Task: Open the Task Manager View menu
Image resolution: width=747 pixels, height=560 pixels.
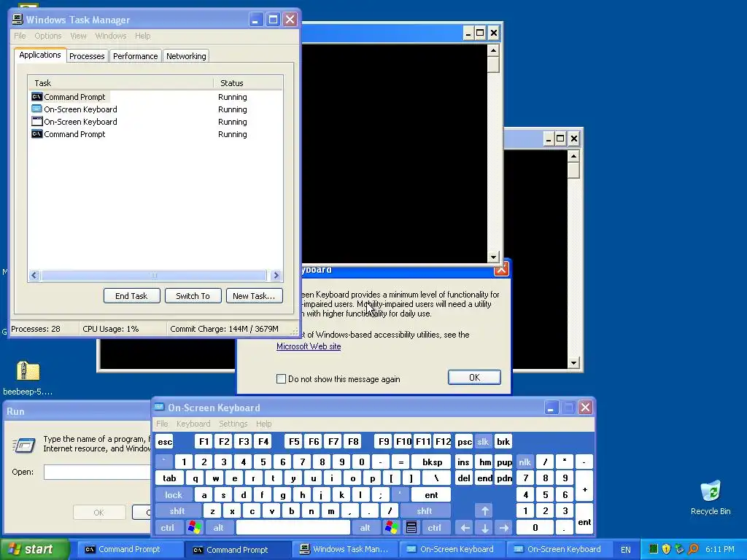Action: pos(78,36)
